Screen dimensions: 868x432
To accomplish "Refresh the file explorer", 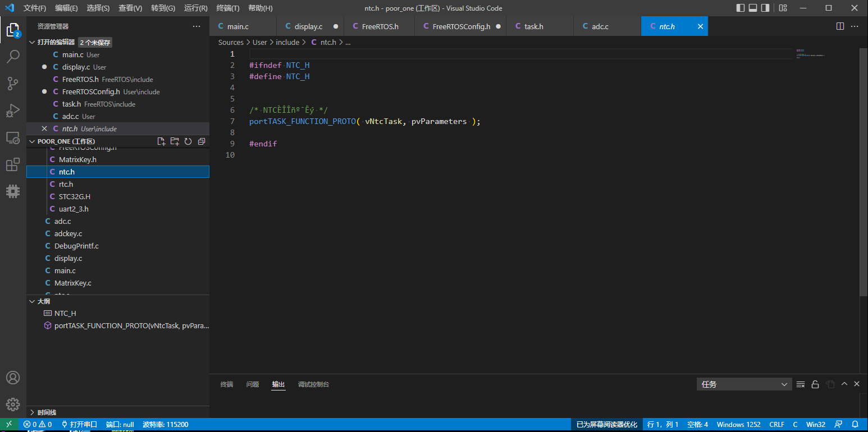I will click(188, 141).
